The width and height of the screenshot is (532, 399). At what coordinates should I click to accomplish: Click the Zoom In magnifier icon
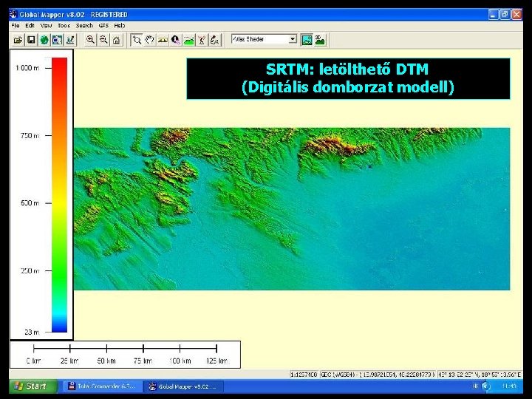[x=90, y=40]
